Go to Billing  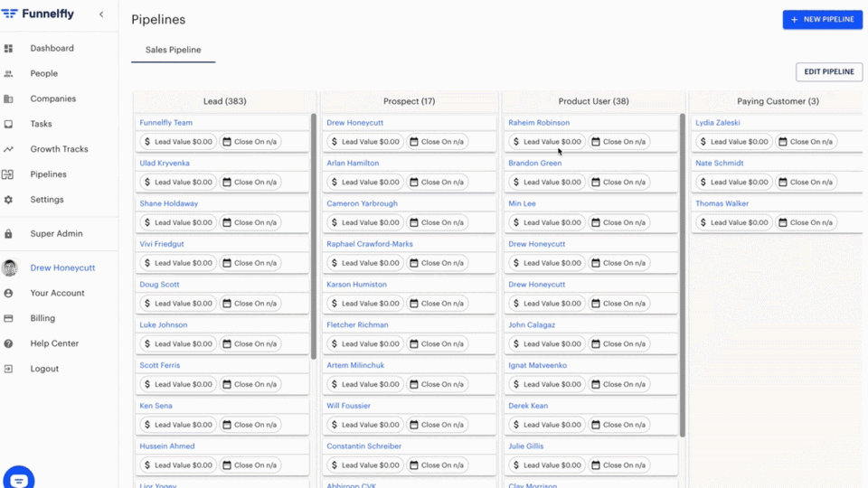click(42, 318)
